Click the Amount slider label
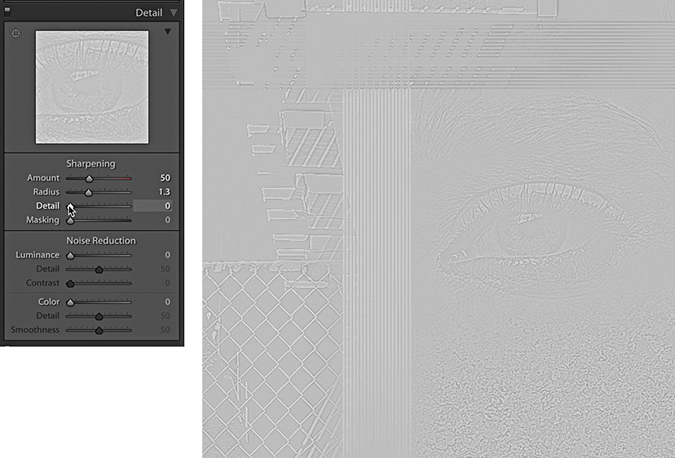Screen dimensions: 675x458 43,178
